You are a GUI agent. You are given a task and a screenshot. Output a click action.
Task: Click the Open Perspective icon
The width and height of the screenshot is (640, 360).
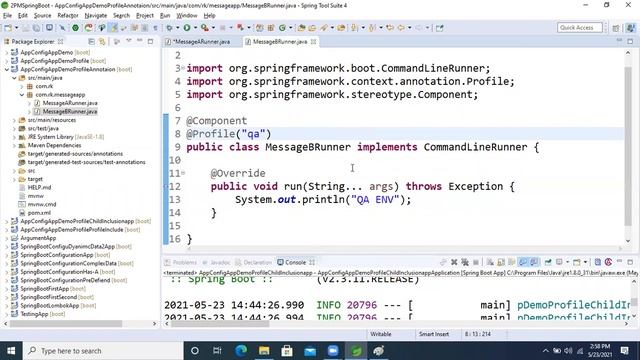pyautogui.click(x=616, y=28)
